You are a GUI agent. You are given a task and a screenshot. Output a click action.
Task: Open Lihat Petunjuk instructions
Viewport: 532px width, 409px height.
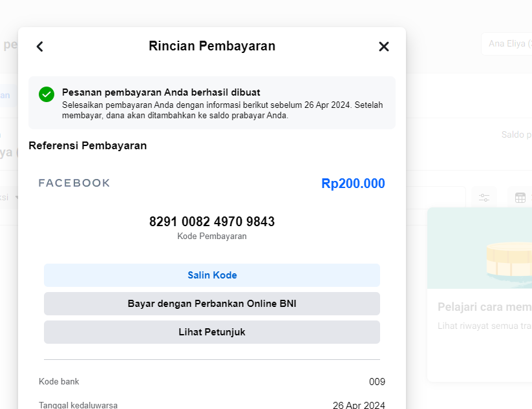[x=212, y=332]
